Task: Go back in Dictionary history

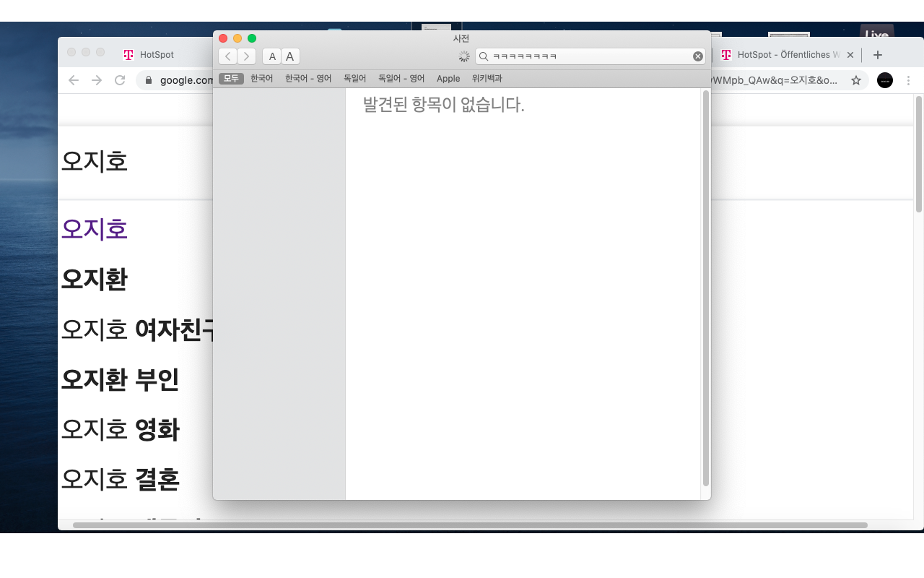Action: coord(228,56)
